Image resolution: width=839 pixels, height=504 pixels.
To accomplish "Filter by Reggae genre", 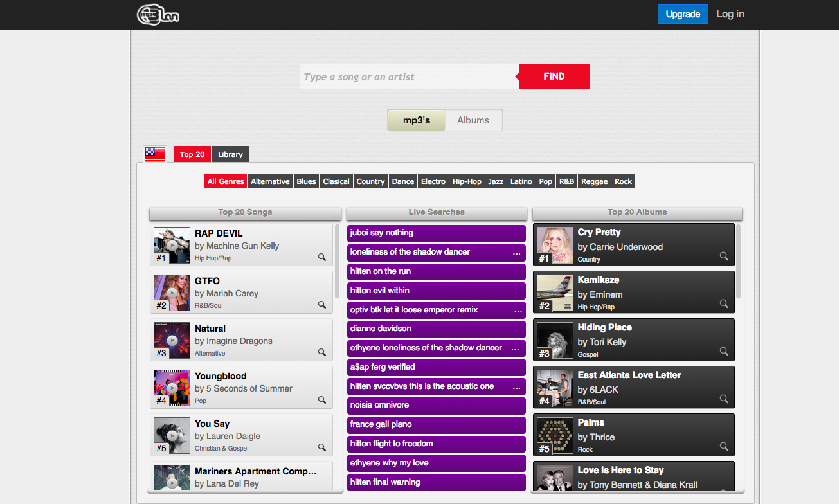I will pyautogui.click(x=595, y=181).
